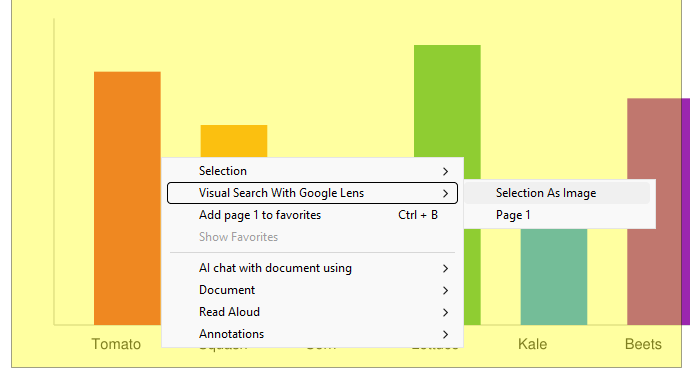Click the teal Kale bar
The height and width of the screenshot is (370, 690).
[x=554, y=277]
